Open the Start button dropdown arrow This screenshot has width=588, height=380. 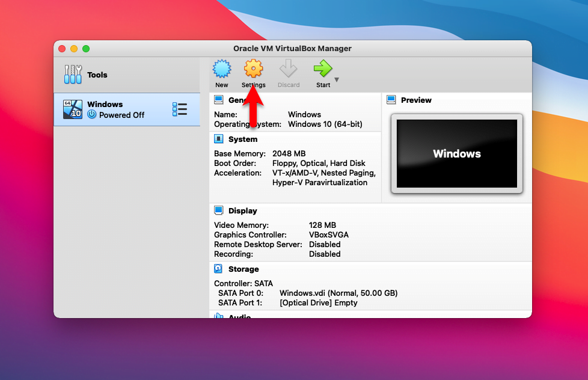pos(337,79)
